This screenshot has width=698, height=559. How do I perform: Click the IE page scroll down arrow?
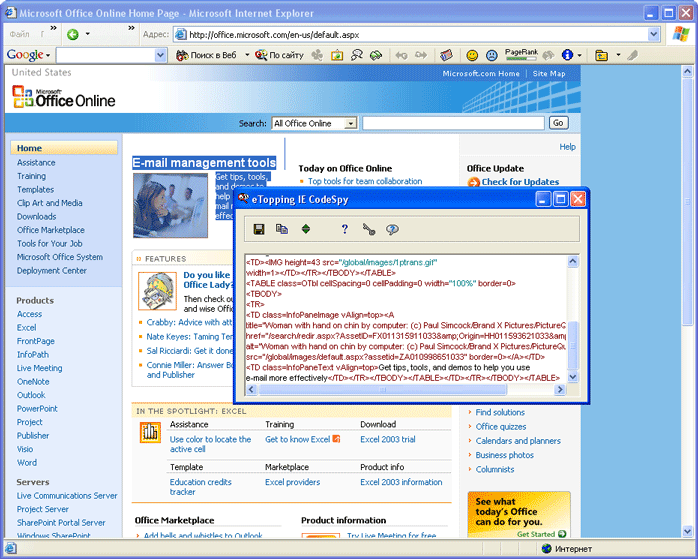687,531
